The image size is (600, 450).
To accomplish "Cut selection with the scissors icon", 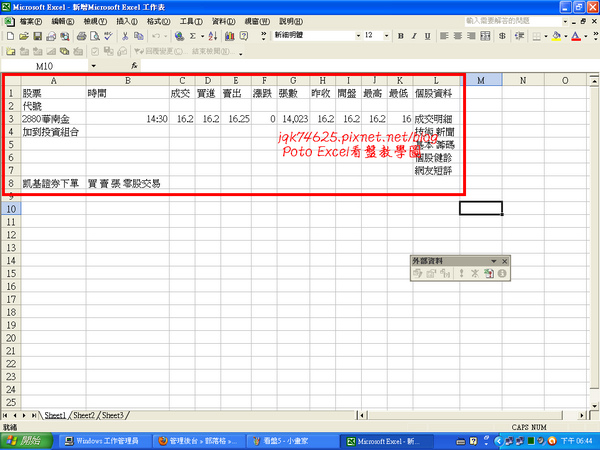I will (125, 36).
